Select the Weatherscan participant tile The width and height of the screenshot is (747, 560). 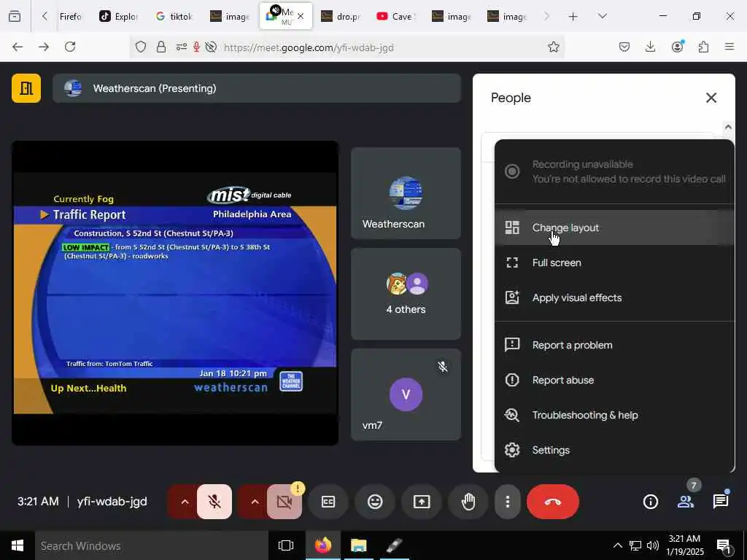(x=406, y=193)
